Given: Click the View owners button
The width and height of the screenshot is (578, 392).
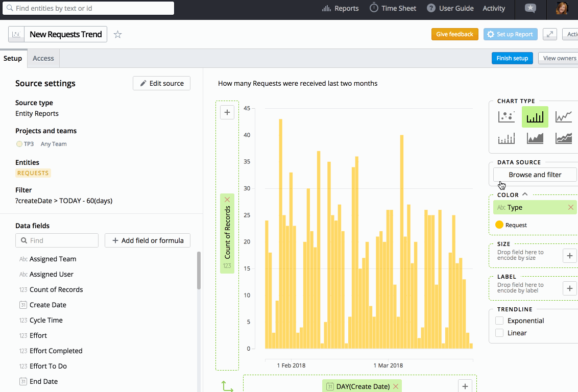Looking at the screenshot, I should [558, 58].
